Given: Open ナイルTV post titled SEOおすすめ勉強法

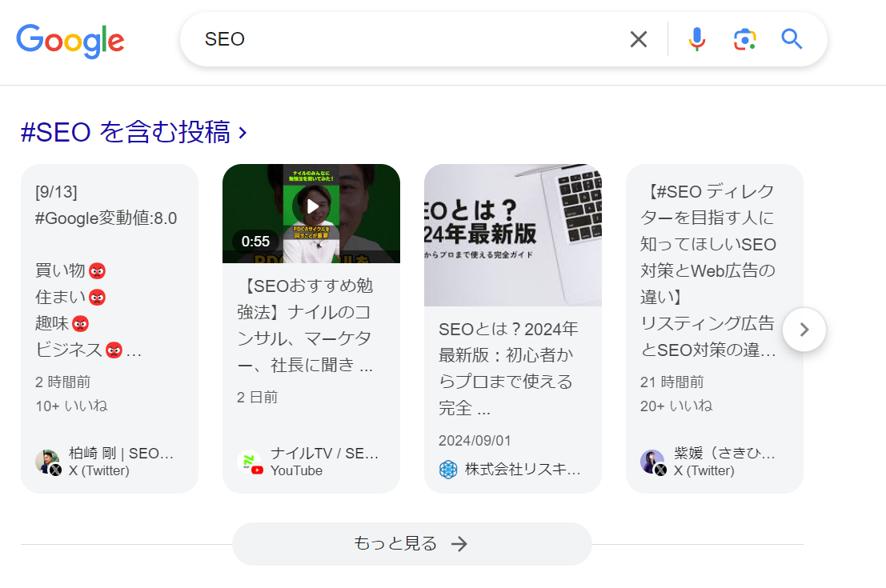Looking at the screenshot, I should pos(311,326).
